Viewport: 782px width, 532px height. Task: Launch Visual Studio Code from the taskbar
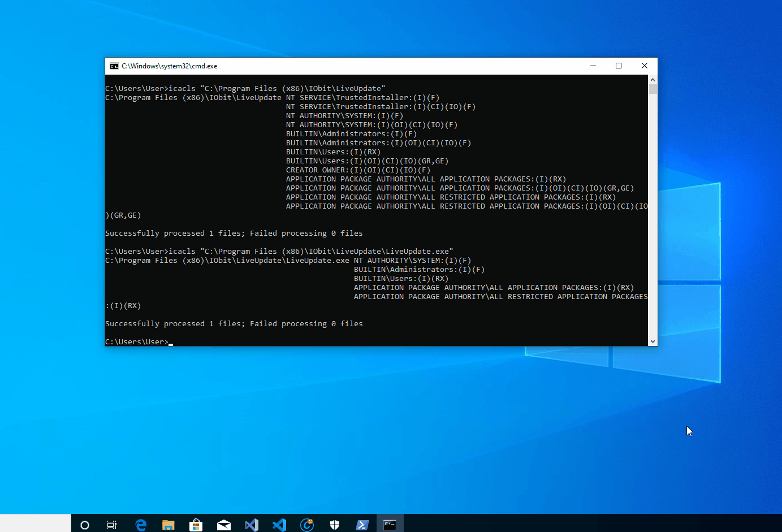tap(279, 525)
